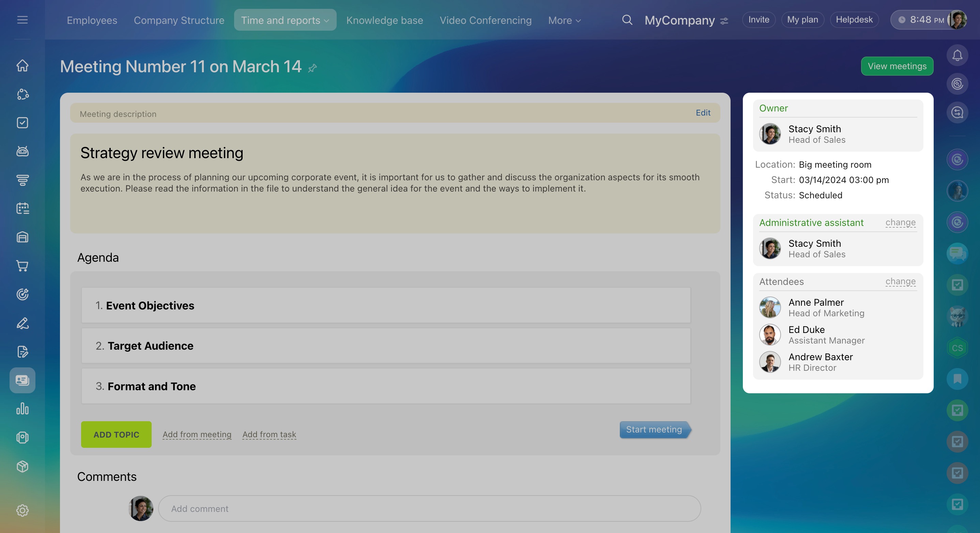Click the search magnifier icon
Image resolution: width=980 pixels, height=533 pixels.
[627, 20]
